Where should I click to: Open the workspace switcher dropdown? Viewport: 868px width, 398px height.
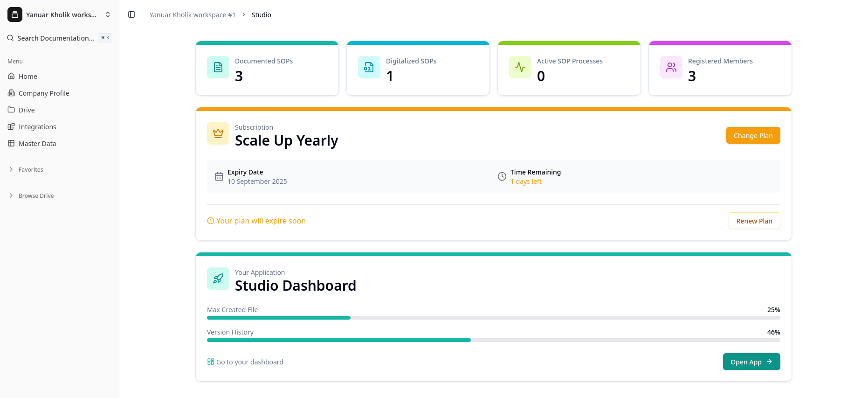pyautogui.click(x=108, y=15)
